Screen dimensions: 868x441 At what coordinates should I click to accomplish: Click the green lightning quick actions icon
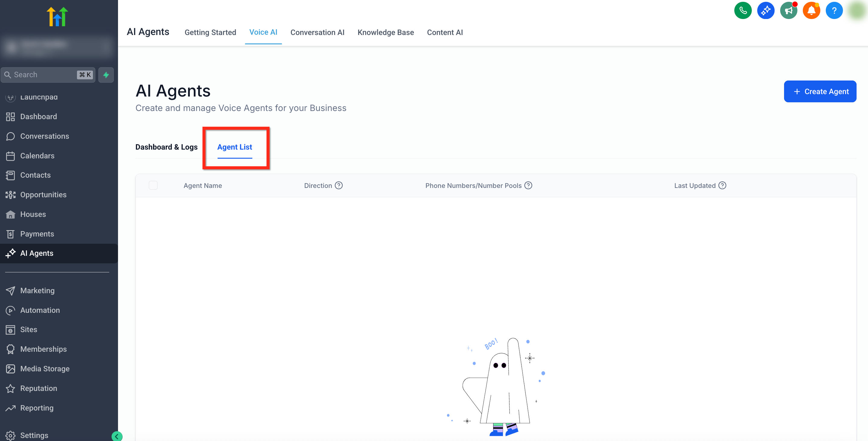(106, 75)
